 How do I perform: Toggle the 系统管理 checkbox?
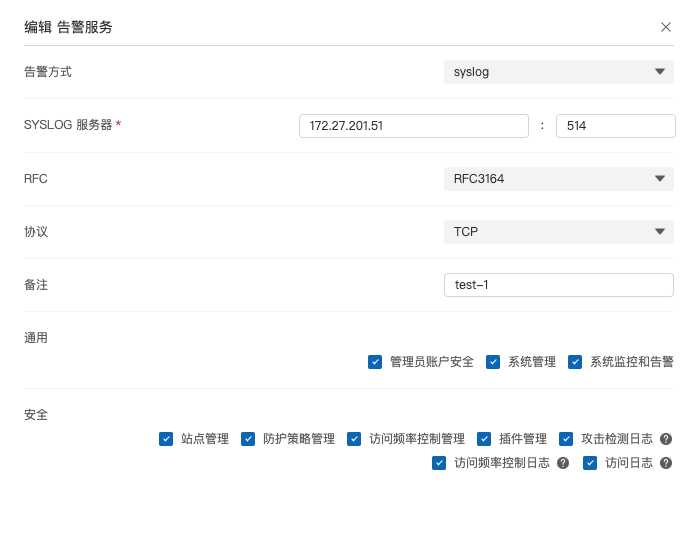coord(493,362)
